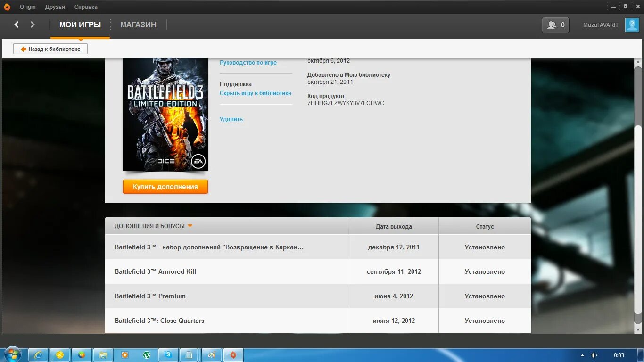Click the volume speaker tray icon
Screen dimensions: 644x362
point(594,355)
